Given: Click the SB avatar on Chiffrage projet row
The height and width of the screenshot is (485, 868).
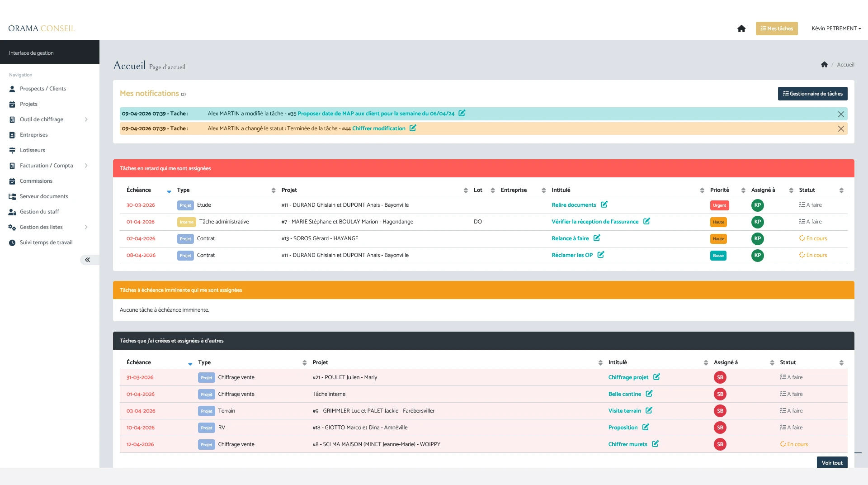Looking at the screenshot, I should [x=720, y=377].
